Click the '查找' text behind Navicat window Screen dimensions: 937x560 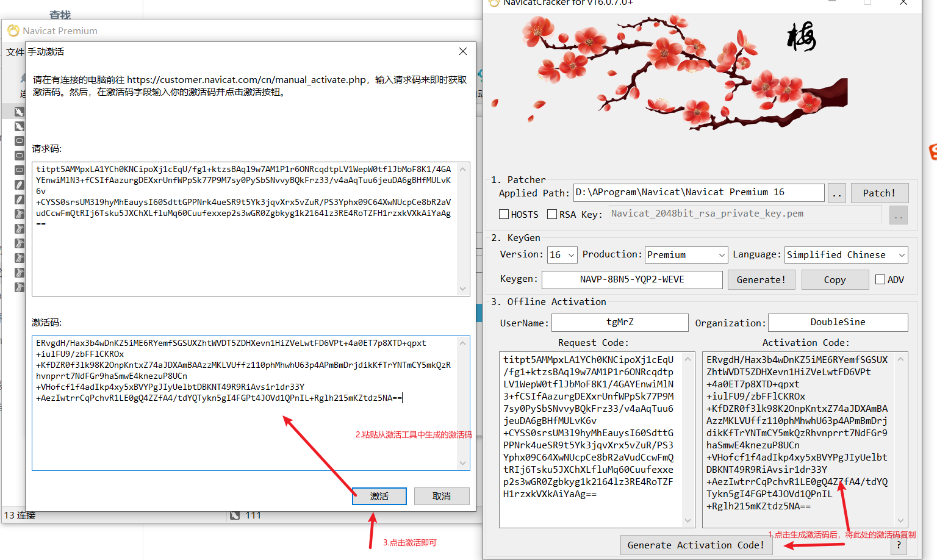point(60,15)
